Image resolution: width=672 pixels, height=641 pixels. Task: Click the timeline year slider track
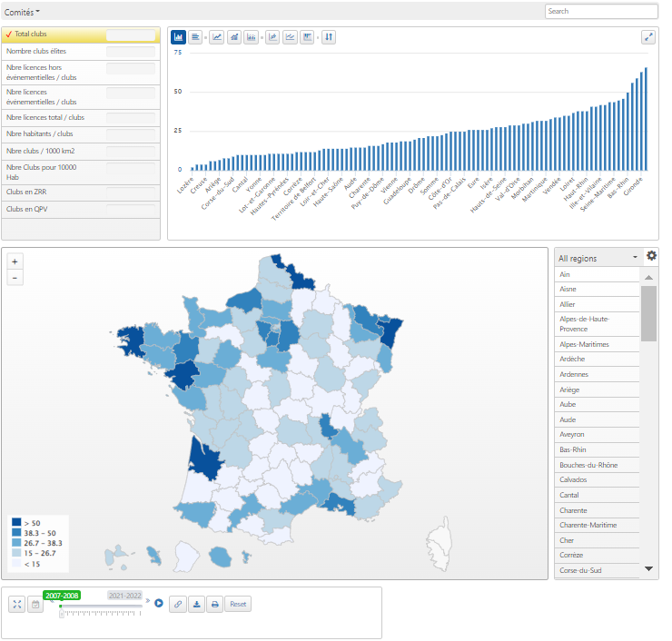point(101,606)
